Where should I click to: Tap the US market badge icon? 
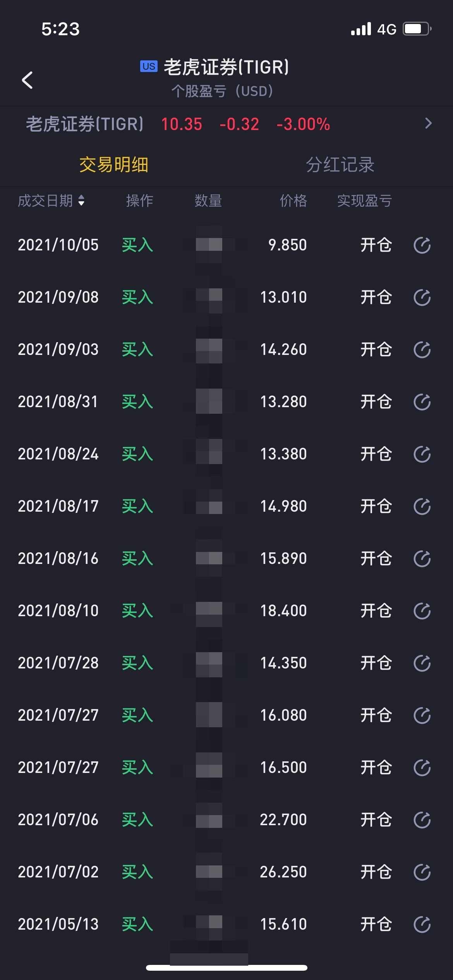click(149, 67)
